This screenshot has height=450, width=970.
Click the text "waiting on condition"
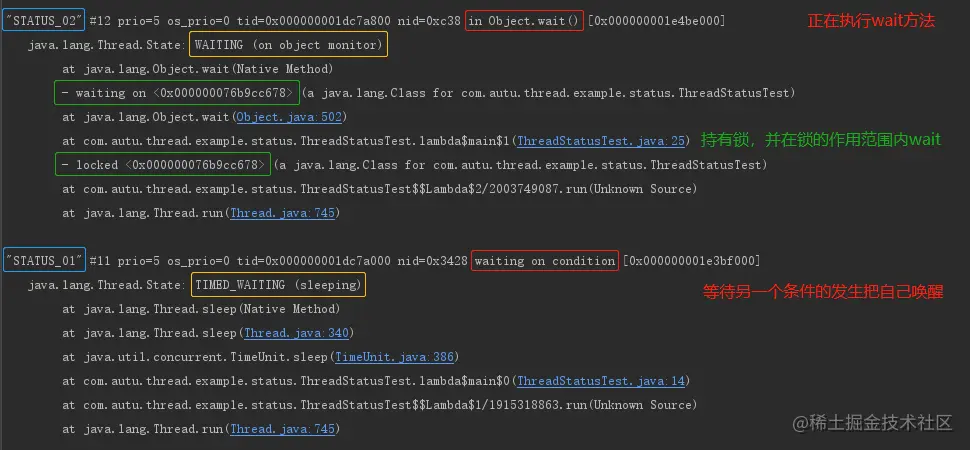coord(544,261)
